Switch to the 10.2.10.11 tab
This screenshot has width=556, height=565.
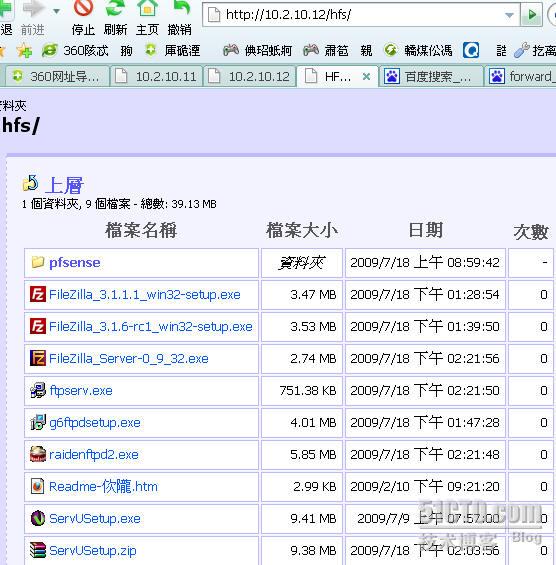[x=156, y=76]
